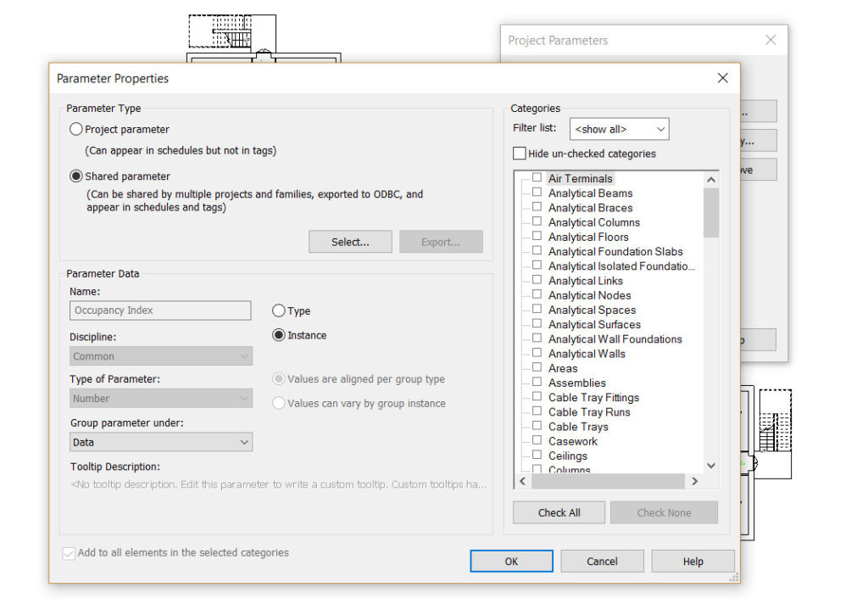The width and height of the screenshot is (868, 604).
Task: Confirm with the OK button
Action: (x=511, y=562)
